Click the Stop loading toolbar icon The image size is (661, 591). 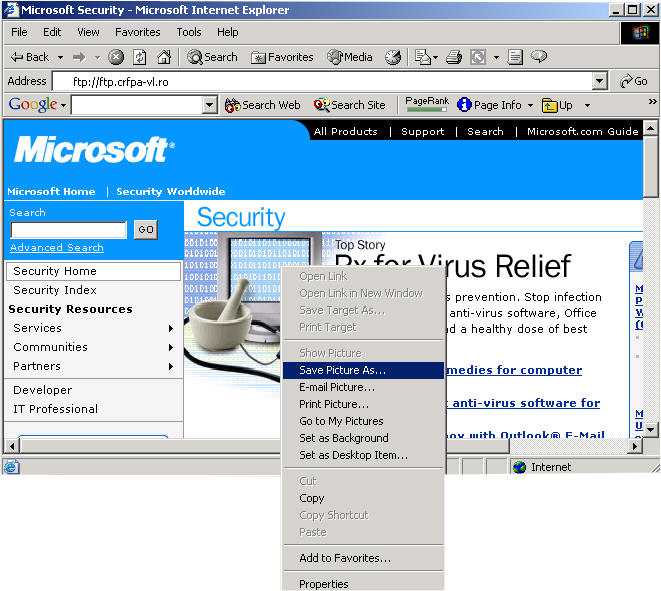tap(117, 58)
